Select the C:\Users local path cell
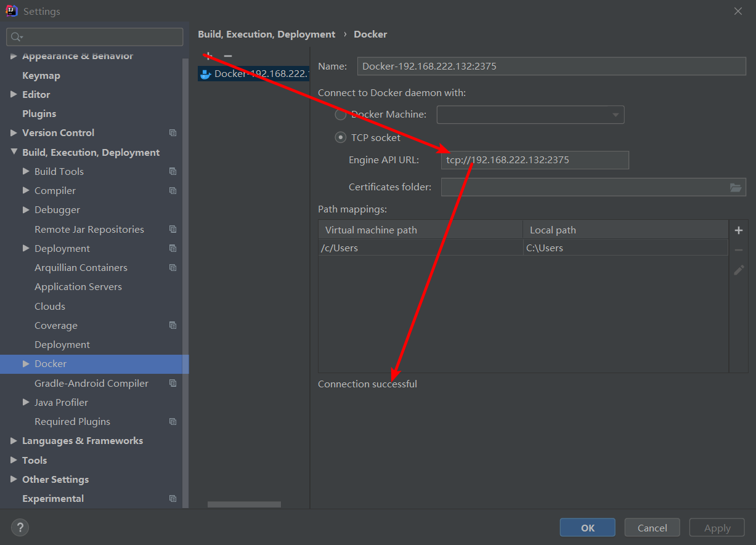This screenshot has height=545, width=756. (625, 248)
